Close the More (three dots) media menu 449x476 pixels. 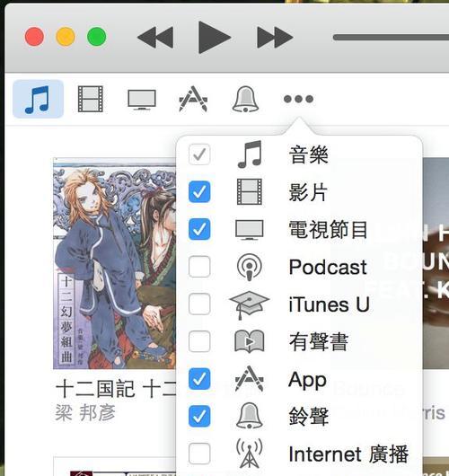tap(298, 99)
